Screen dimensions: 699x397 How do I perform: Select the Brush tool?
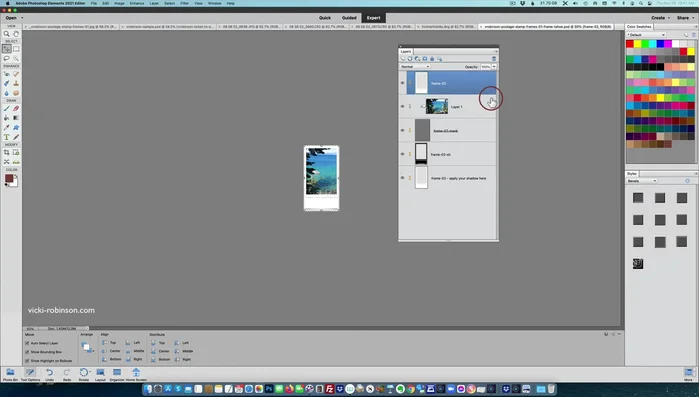tap(7, 108)
